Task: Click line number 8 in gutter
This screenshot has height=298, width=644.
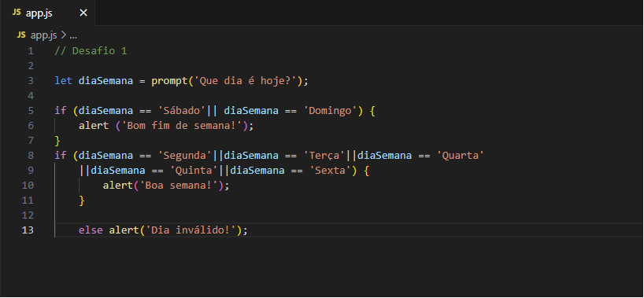Action: 31,156
